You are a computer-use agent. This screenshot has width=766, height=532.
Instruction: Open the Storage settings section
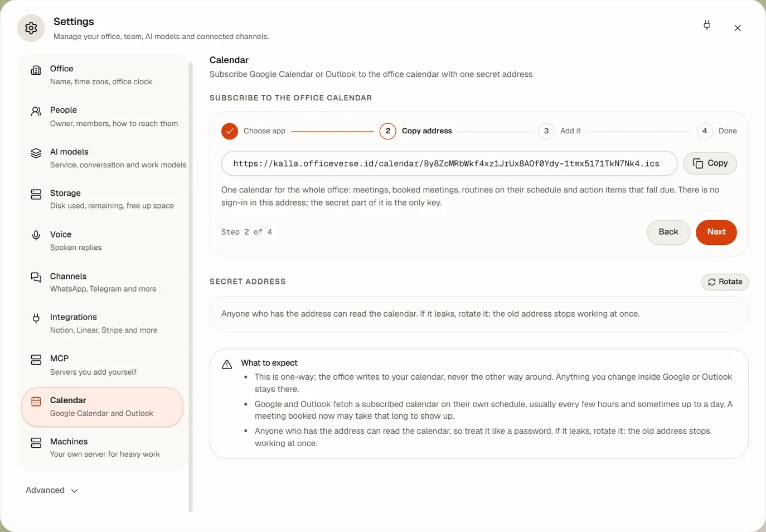[x=103, y=199]
